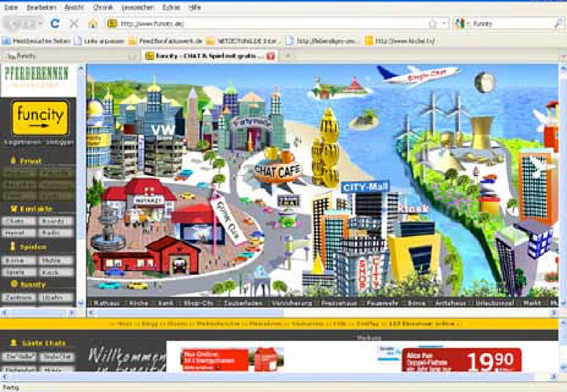The width and height of the screenshot is (567, 392).
Task: Open the Hilfe menu
Action: pos(194,7)
